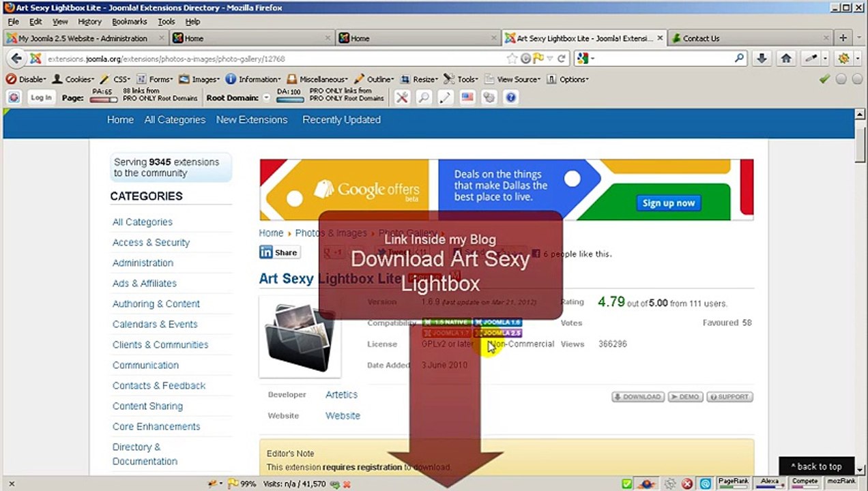Expand the Miscellaneous toolbar menu

pyautogui.click(x=318, y=79)
